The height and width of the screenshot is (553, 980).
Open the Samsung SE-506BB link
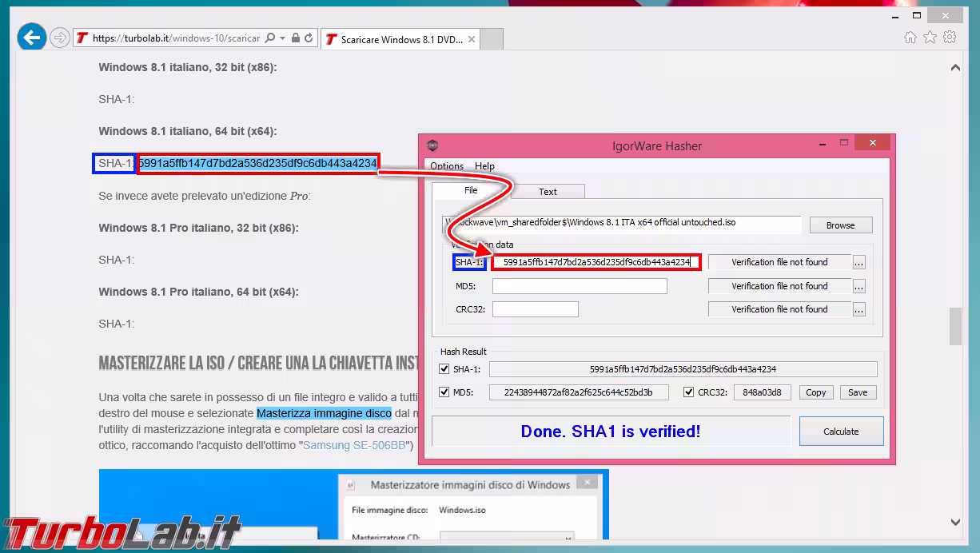355,445
